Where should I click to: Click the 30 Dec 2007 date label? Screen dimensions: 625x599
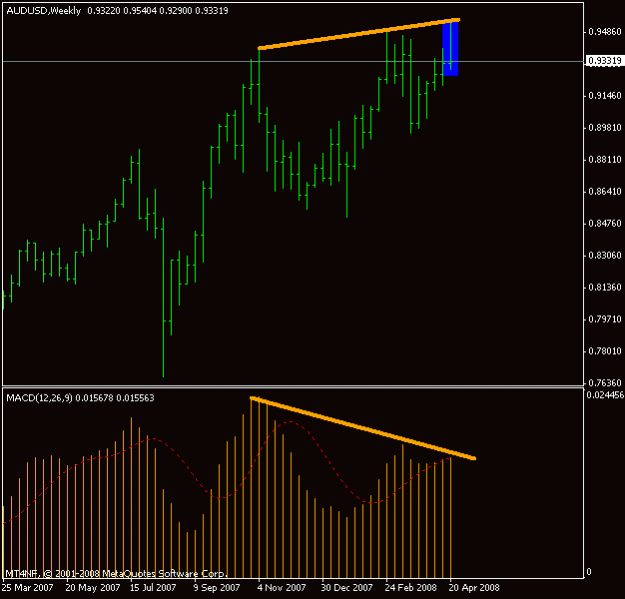pos(347,587)
